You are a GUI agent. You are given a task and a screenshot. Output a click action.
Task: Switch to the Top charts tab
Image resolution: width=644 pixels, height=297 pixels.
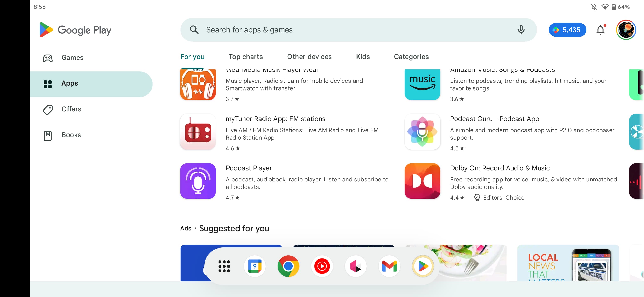(x=245, y=57)
